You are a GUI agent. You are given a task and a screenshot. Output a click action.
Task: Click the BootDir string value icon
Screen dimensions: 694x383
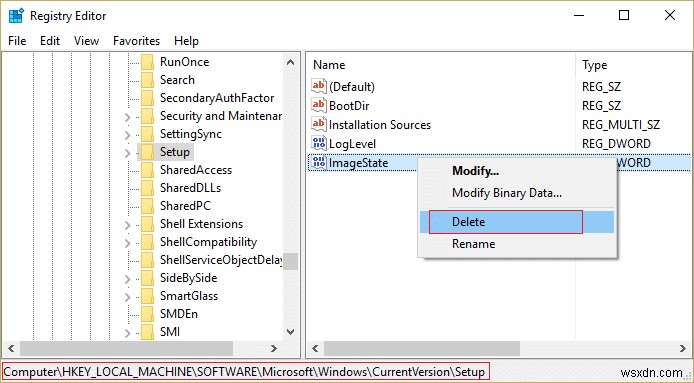pos(319,105)
